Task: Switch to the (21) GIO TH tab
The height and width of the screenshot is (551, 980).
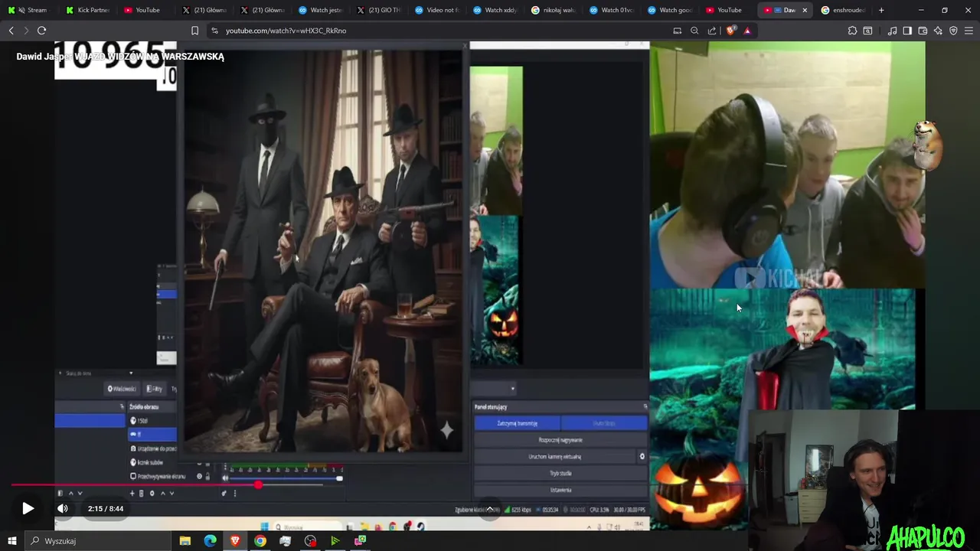Action: click(x=379, y=10)
